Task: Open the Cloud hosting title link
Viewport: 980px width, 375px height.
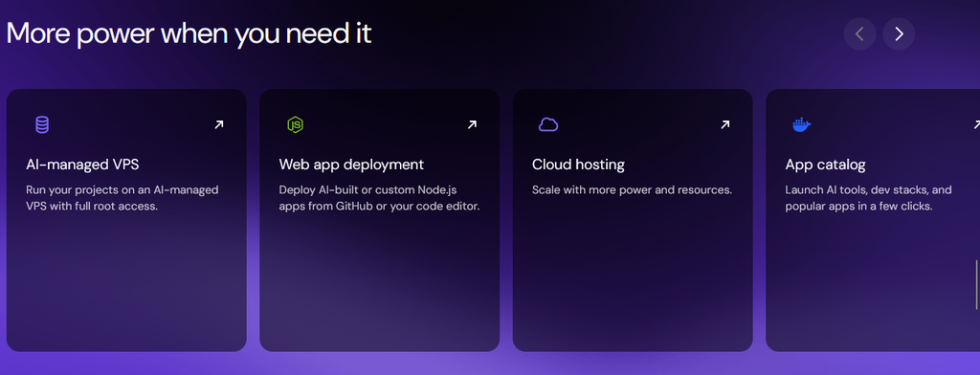Action: 578,165
